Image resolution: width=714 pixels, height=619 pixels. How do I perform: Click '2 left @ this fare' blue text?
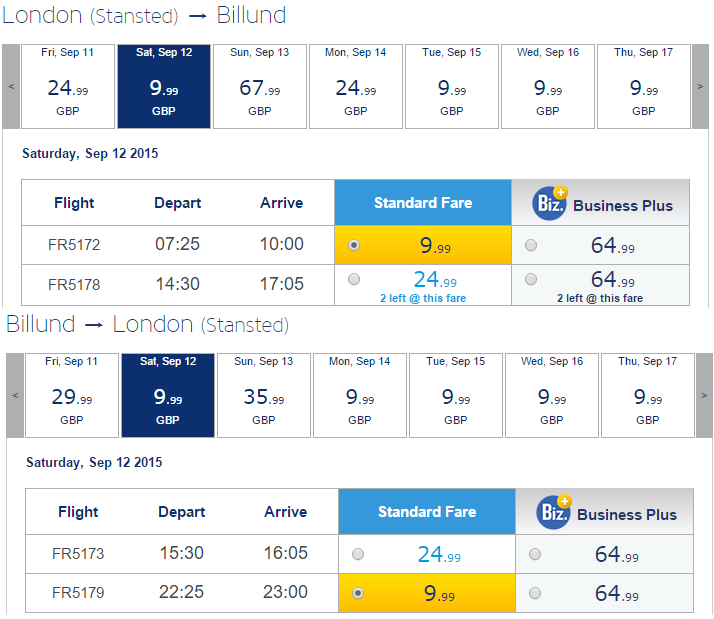423,298
